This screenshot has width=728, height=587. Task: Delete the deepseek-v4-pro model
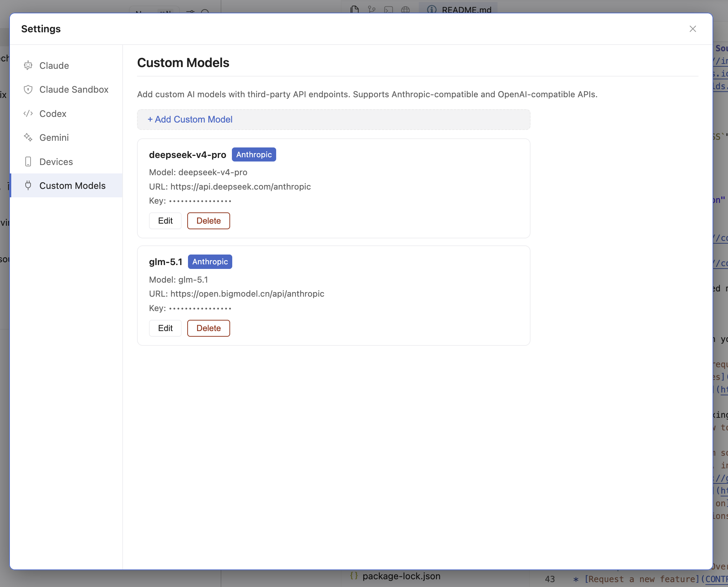click(209, 221)
